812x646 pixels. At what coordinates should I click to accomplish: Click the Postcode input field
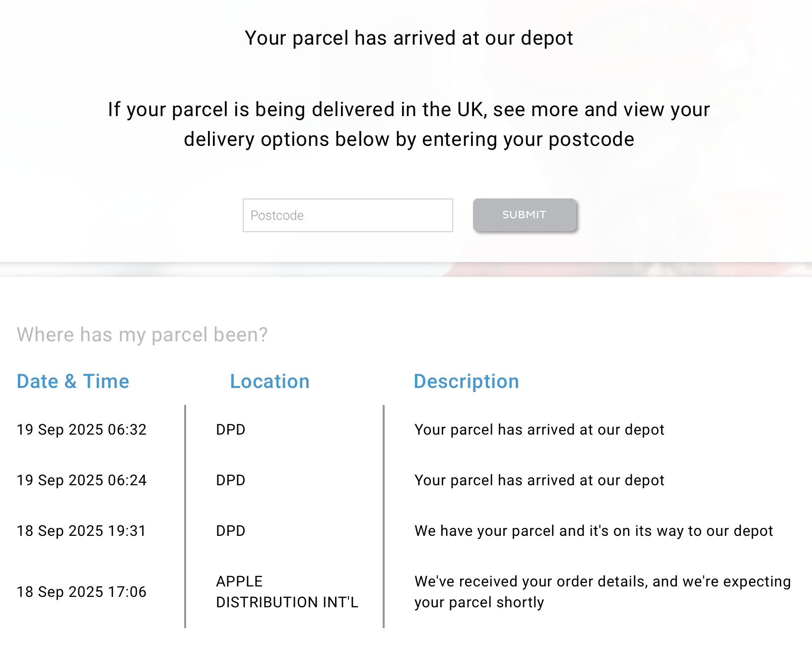pos(347,215)
